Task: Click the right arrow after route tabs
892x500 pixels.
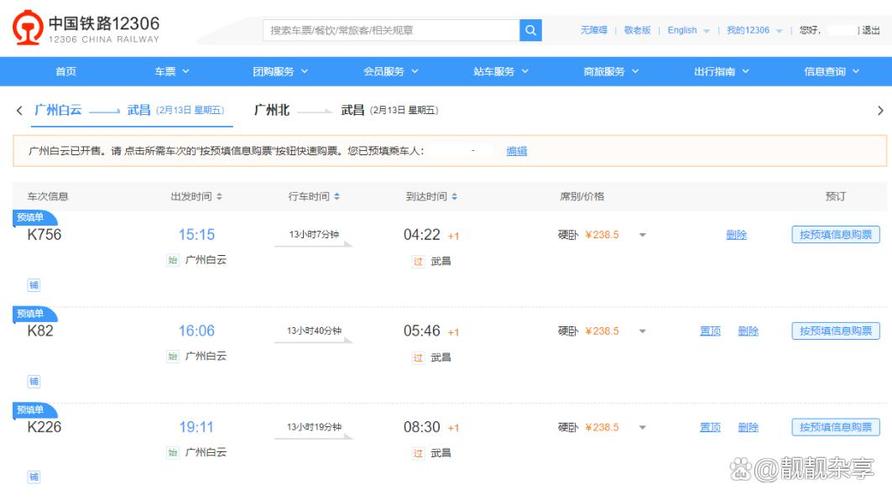Action: [880, 110]
